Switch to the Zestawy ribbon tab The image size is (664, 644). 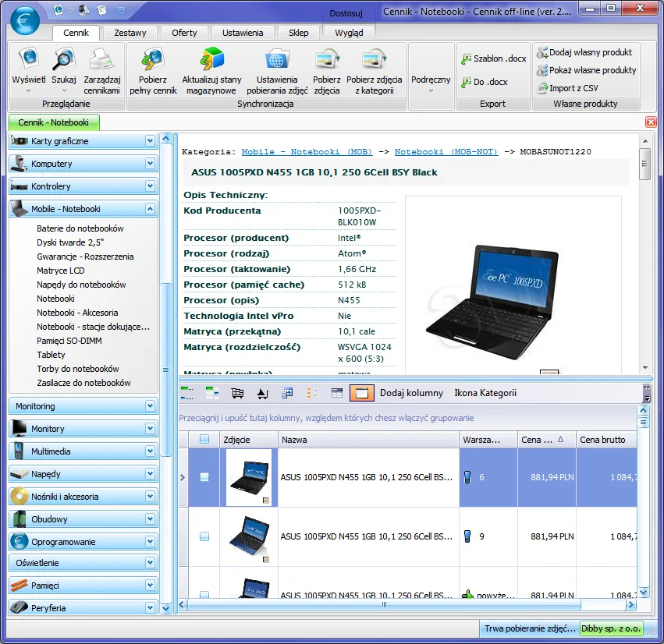pyautogui.click(x=130, y=33)
